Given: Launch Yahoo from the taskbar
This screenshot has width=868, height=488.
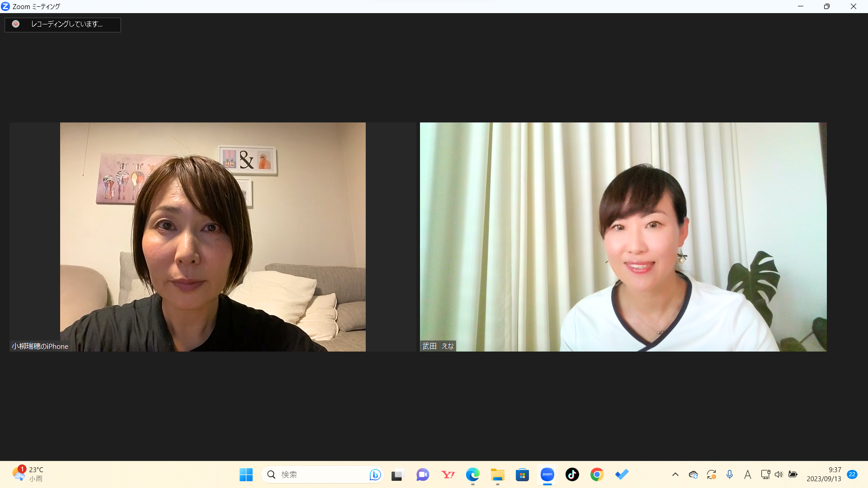Looking at the screenshot, I should 448,474.
